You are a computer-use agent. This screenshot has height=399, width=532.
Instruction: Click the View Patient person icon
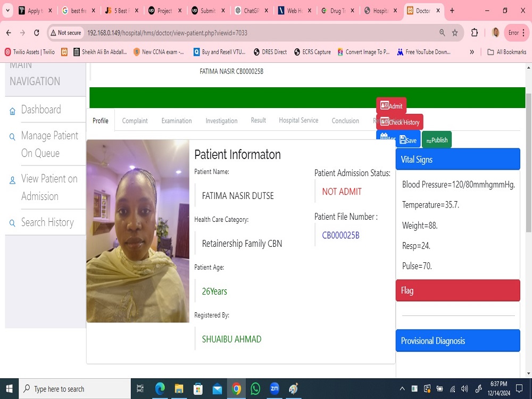12,180
